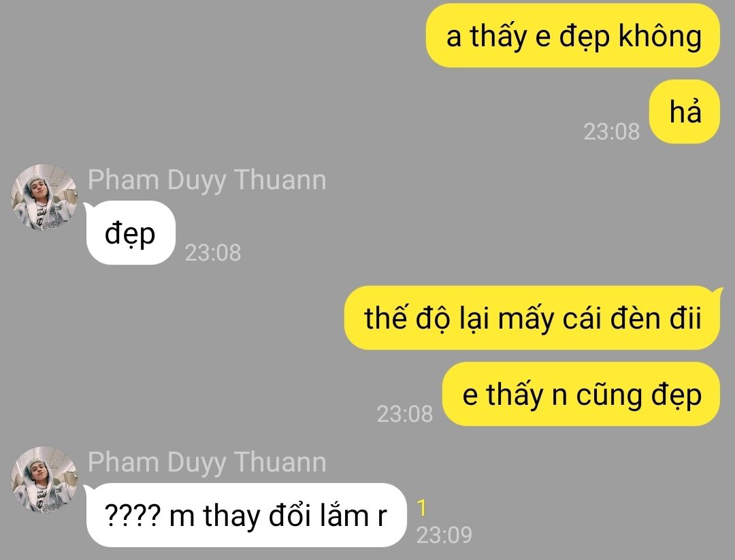Viewport: 735px width, 560px height.
Task: Select the 'thế độ lại mấy cái đèn đii' message
Action: click(x=532, y=318)
